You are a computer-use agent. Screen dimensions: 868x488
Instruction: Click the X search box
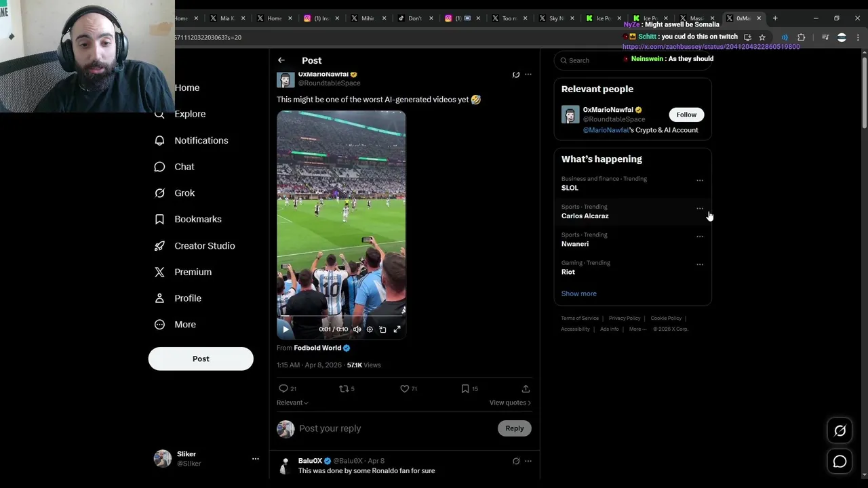pos(632,60)
